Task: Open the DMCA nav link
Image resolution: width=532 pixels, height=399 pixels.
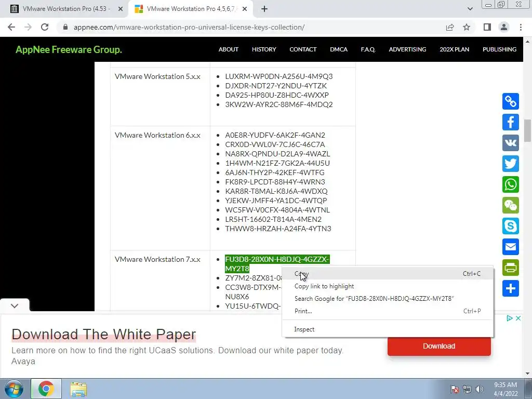Action: [339, 49]
